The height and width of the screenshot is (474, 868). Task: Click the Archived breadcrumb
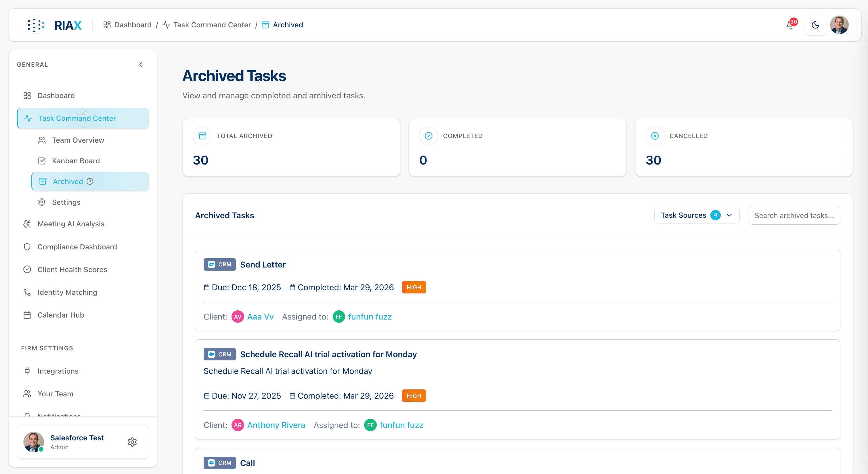tap(282, 25)
